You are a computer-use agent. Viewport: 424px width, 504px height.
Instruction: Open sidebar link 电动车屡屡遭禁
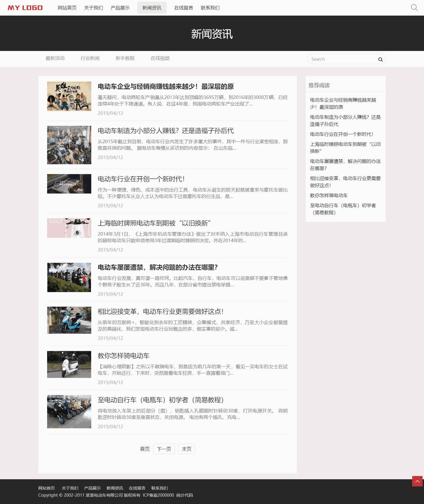[345, 165]
